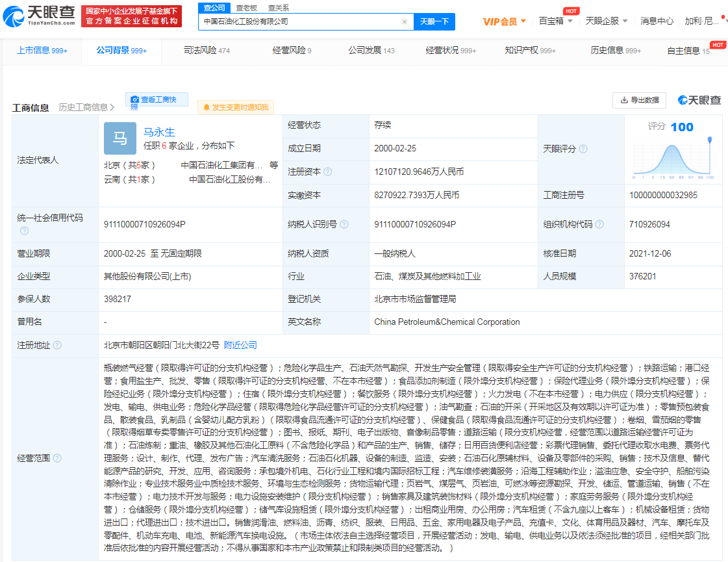Screen dimensions: 728x562
Task: Click 发生变更时通知我 button
Action: [235, 107]
